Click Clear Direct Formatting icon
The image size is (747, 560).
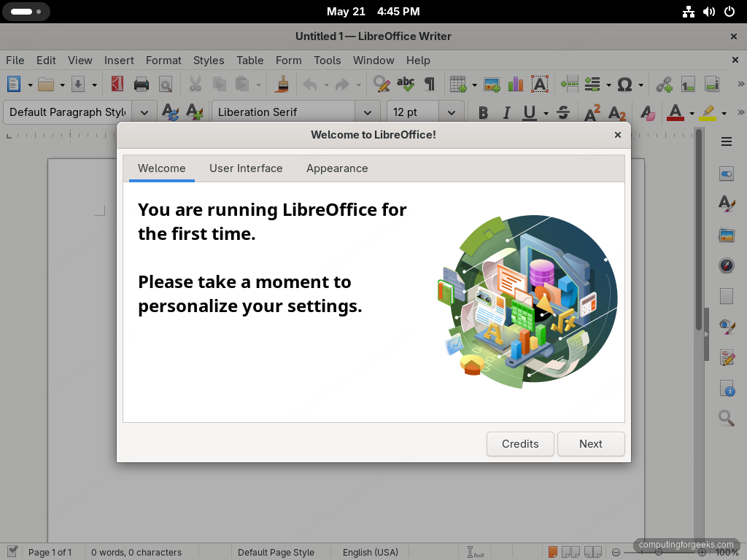pyautogui.click(x=648, y=113)
